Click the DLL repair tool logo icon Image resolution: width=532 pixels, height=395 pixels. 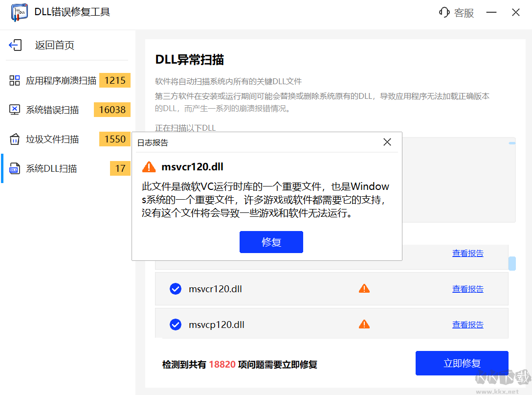point(19,13)
